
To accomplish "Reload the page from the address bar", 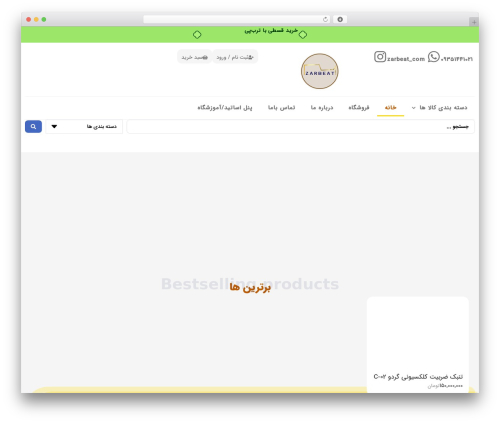I will [x=325, y=20].
